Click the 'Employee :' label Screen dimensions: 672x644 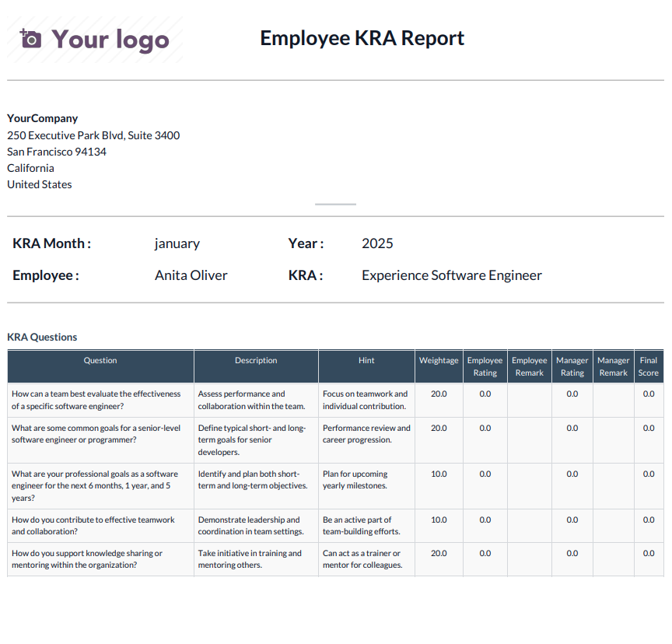coord(46,275)
